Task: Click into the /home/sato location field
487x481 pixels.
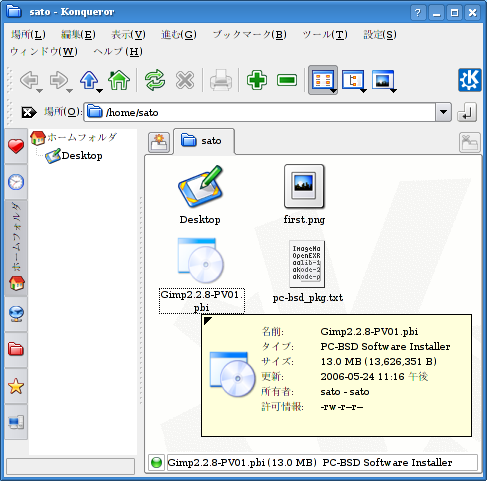Action: (259, 112)
